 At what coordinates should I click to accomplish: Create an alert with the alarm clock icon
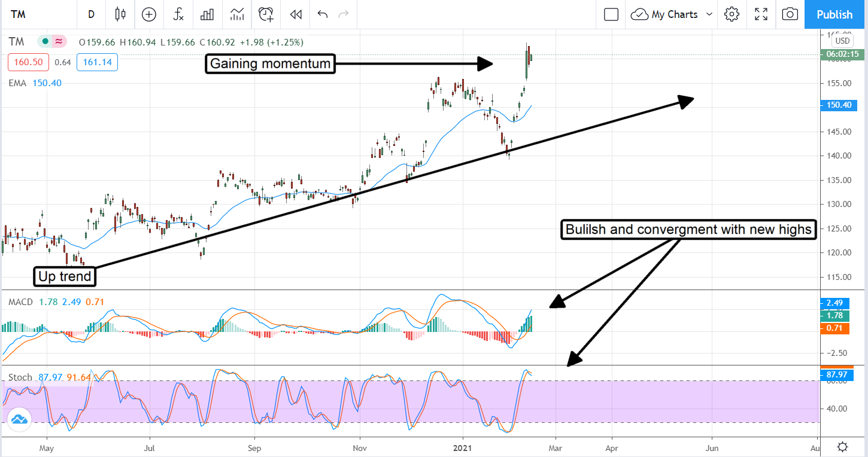[266, 14]
